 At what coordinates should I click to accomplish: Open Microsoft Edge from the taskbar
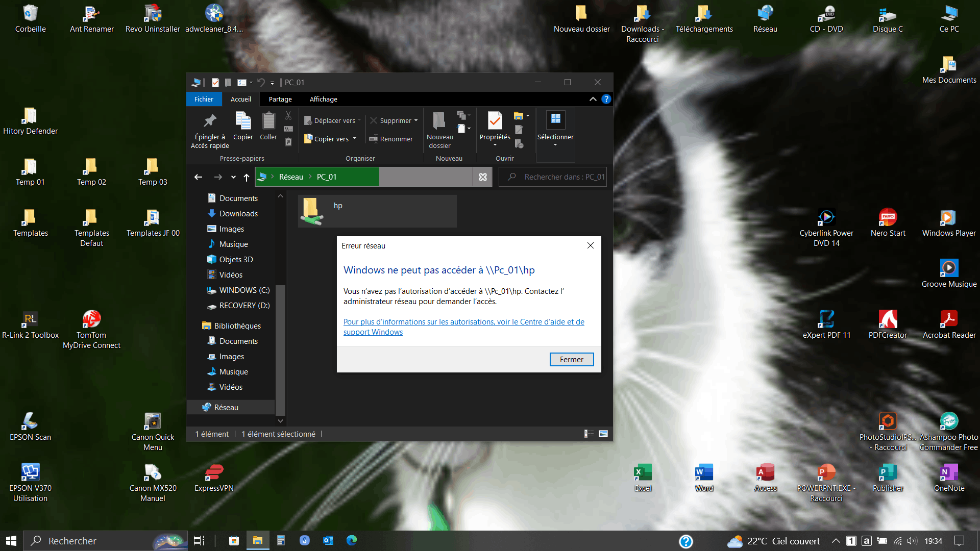tap(352, 540)
